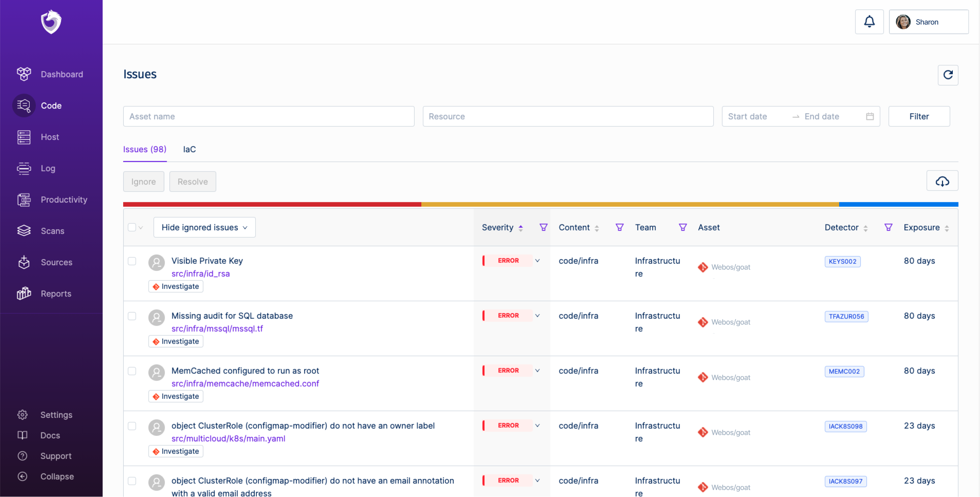Open the Dashboard panel
Image resolution: width=980 pixels, height=497 pixels.
coord(62,74)
